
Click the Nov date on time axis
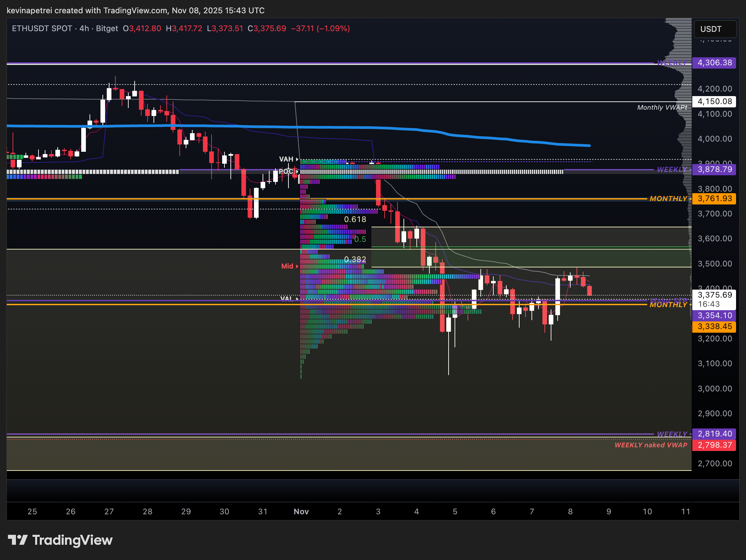pos(301,512)
